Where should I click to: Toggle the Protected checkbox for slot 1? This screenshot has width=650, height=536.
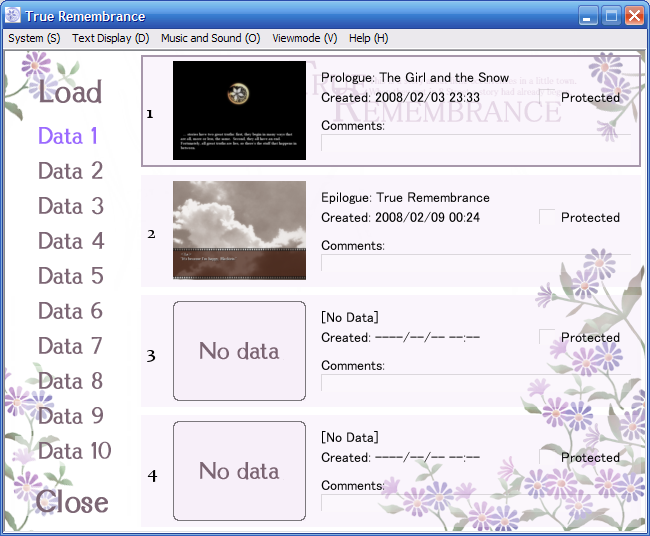547,97
